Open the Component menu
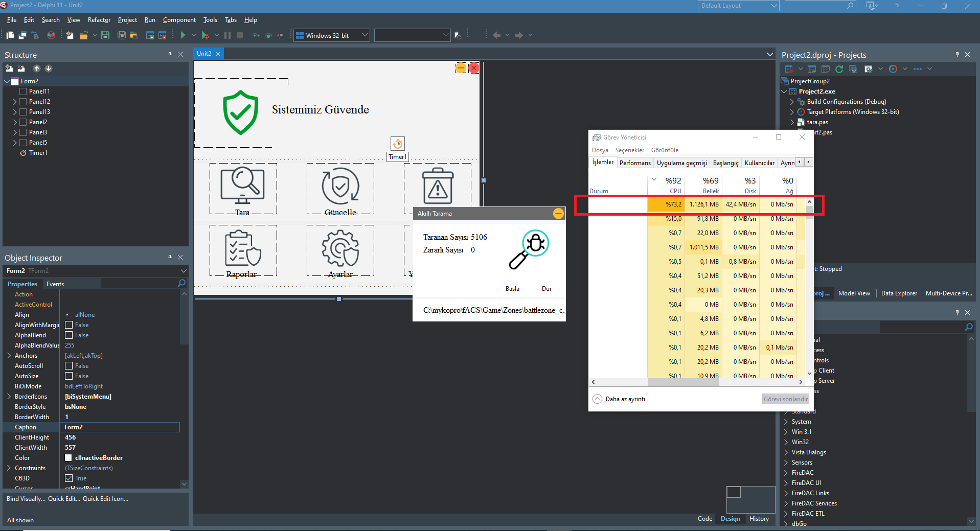 click(x=179, y=20)
